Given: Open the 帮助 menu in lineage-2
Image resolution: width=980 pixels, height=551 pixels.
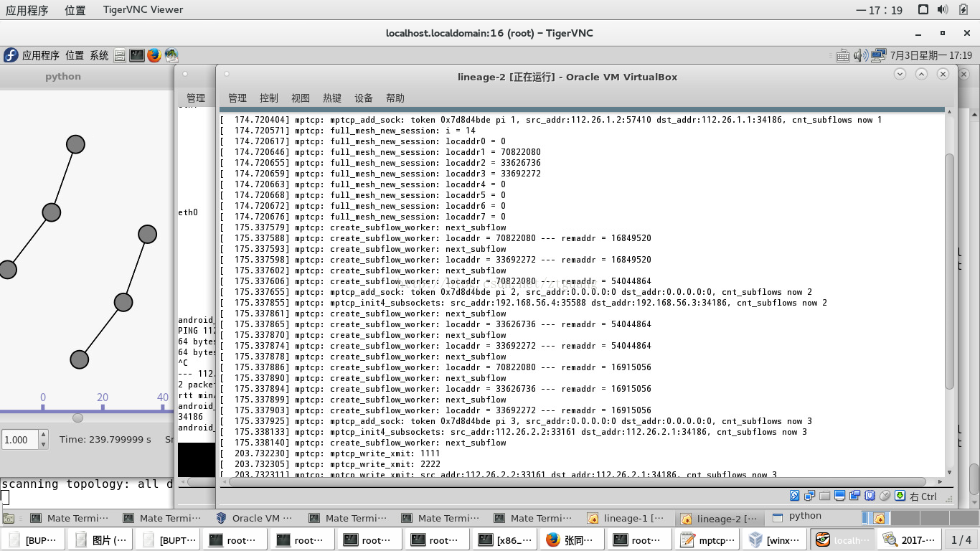Looking at the screenshot, I should (x=395, y=98).
